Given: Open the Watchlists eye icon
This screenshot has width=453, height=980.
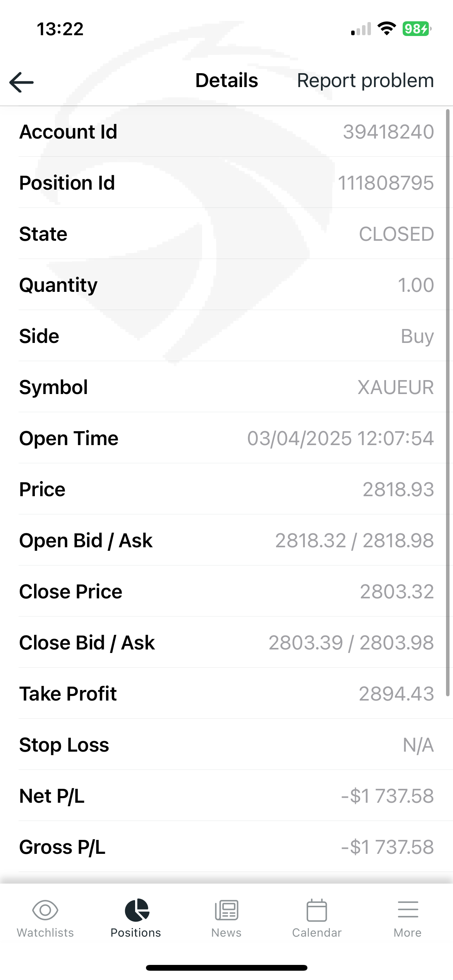Looking at the screenshot, I should [45, 910].
